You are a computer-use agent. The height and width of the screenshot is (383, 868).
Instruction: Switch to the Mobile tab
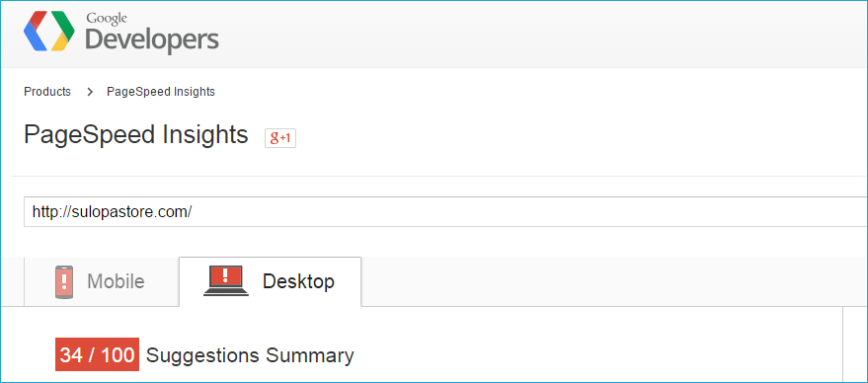click(102, 281)
